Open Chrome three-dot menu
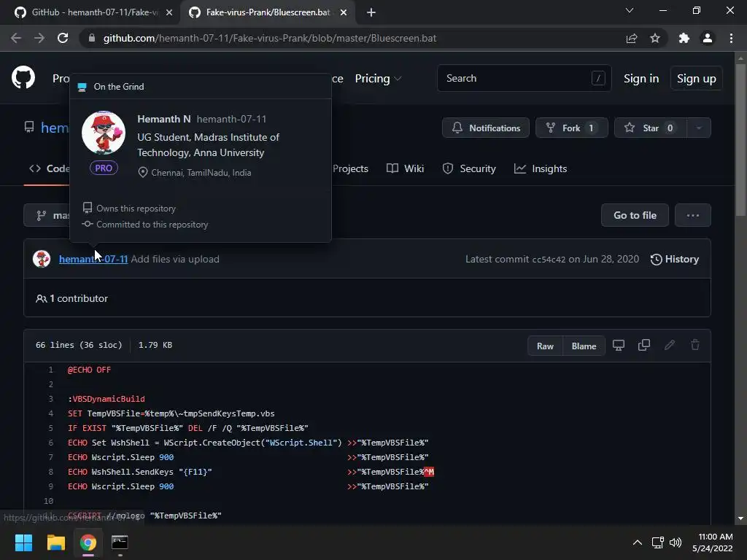This screenshot has width=747, height=560. click(x=731, y=38)
